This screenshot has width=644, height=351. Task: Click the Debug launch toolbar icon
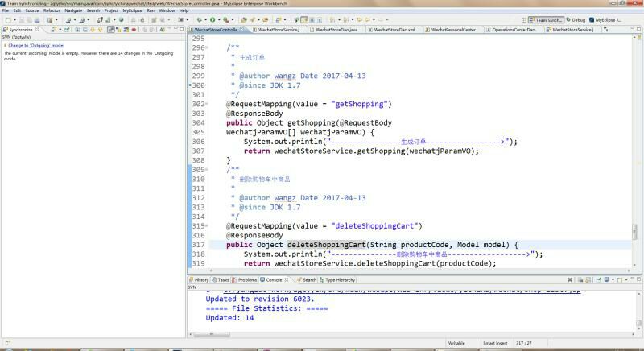[198, 19]
